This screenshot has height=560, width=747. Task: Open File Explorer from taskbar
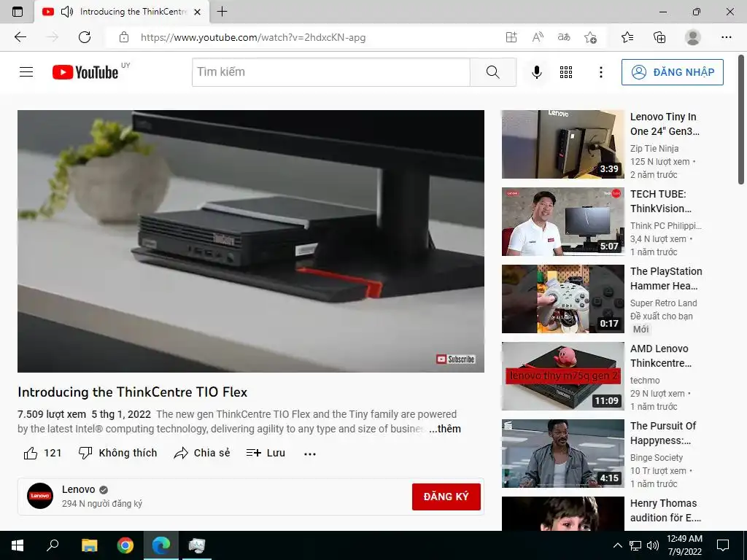tap(89, 545)
